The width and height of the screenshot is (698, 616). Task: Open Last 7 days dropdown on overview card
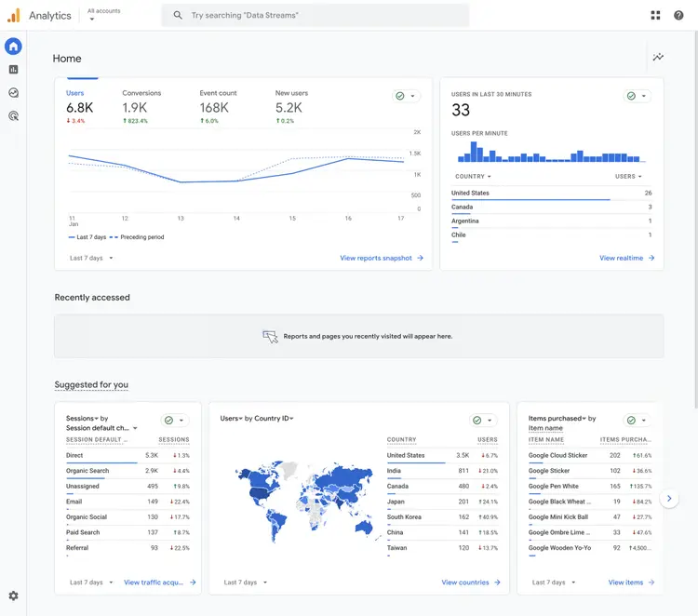91,258
